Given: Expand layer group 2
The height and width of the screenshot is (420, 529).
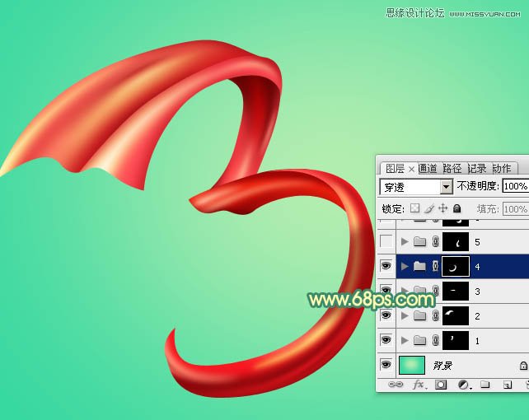Looking at the screenshot, I should tap(404, 315).
